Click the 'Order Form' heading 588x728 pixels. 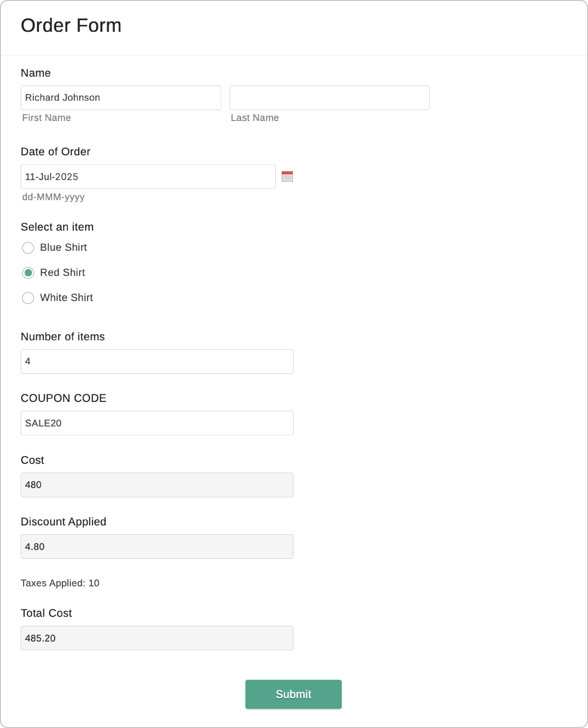(71, 25)
